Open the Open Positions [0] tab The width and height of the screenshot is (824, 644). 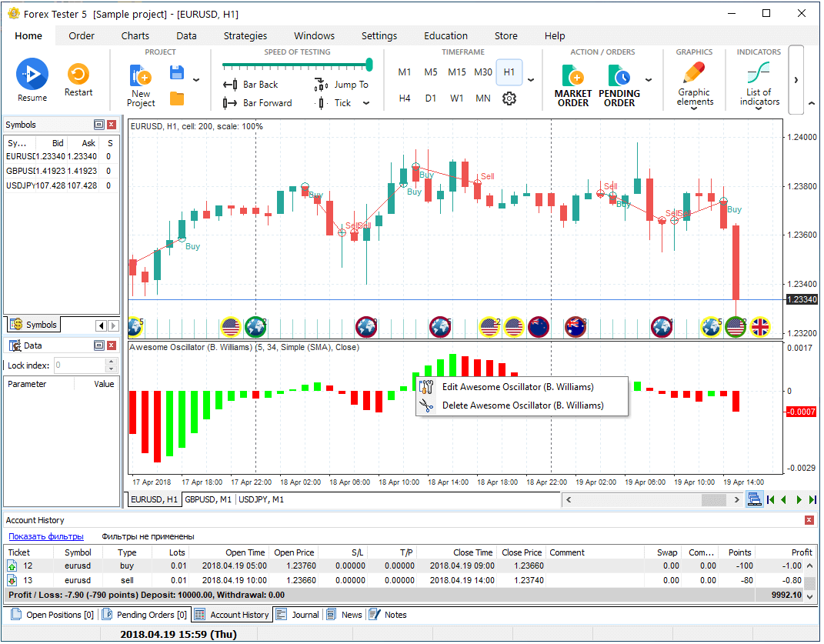tap(52, 615)
